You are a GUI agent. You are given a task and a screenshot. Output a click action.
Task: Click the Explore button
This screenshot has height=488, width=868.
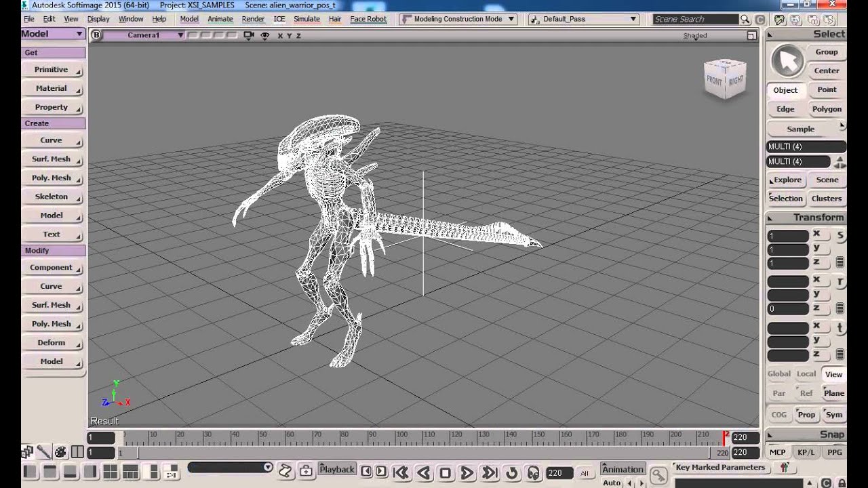[786, 180]
